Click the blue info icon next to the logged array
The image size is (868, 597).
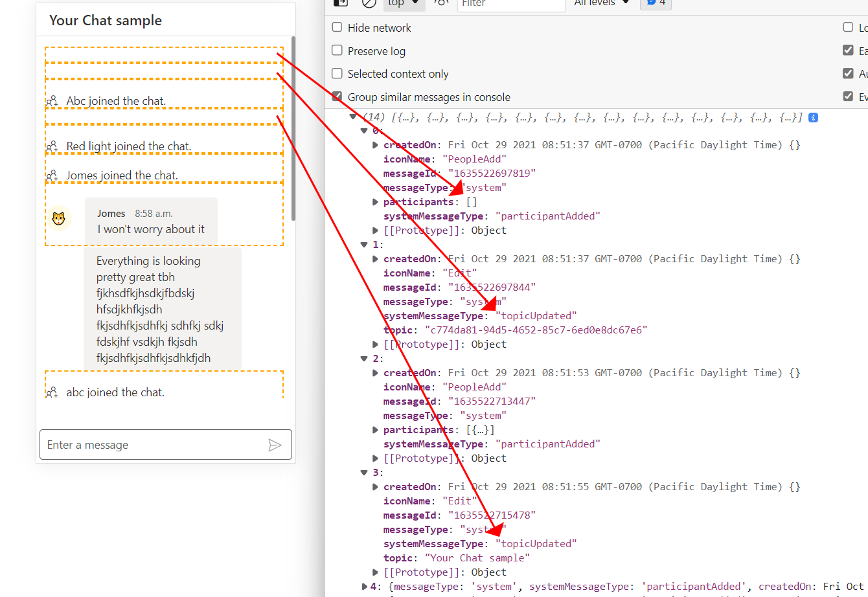[813, 117]
